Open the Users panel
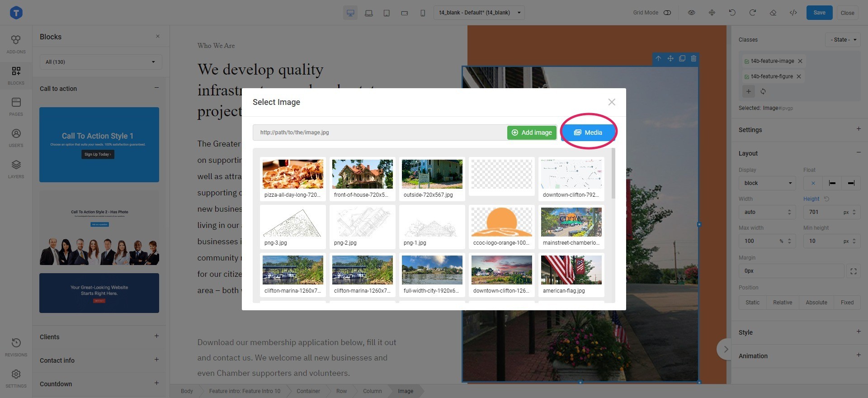This screenshot has width=868, height=398. pyautogui.click(x=16, y=138)
